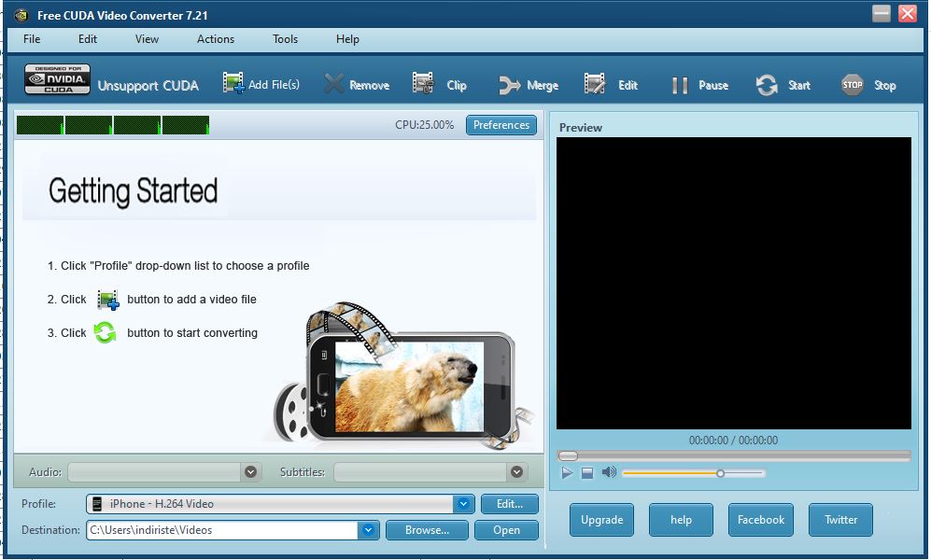Click the green convert icon in Getting Started

106,333
